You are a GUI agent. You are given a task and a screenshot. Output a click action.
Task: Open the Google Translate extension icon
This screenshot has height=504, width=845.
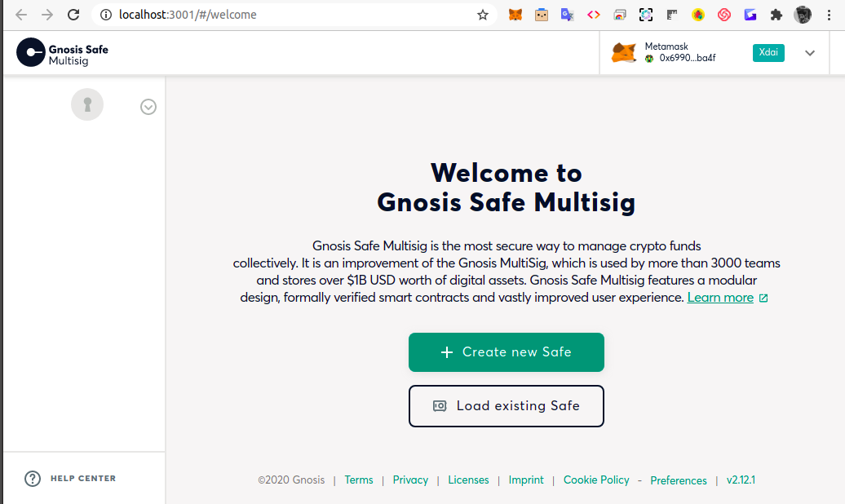[x=567, y=15]
